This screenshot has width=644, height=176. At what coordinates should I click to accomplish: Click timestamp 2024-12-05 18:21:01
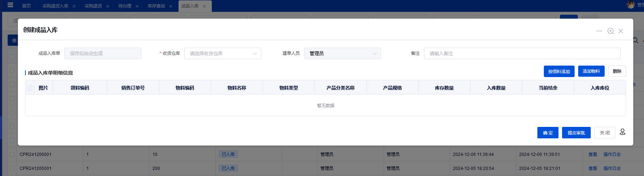pos(540,168)
